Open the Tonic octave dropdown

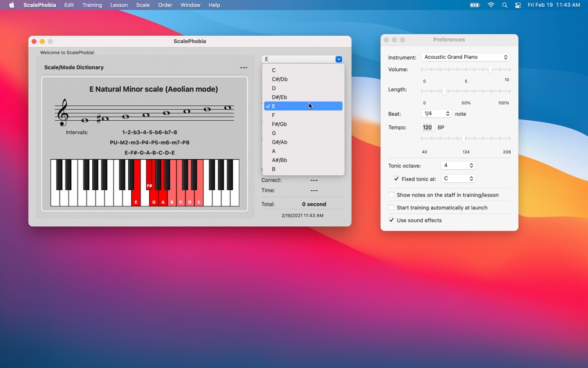tap(458, 165)
